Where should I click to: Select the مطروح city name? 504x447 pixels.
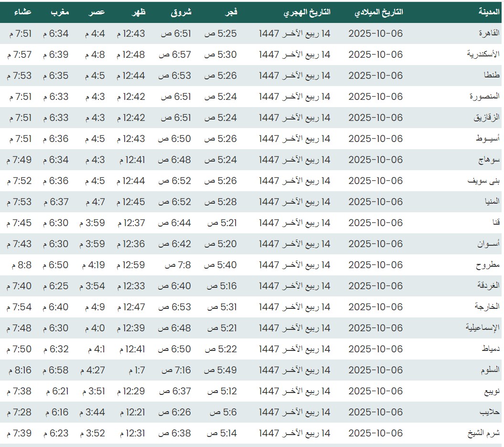[488, 265]
